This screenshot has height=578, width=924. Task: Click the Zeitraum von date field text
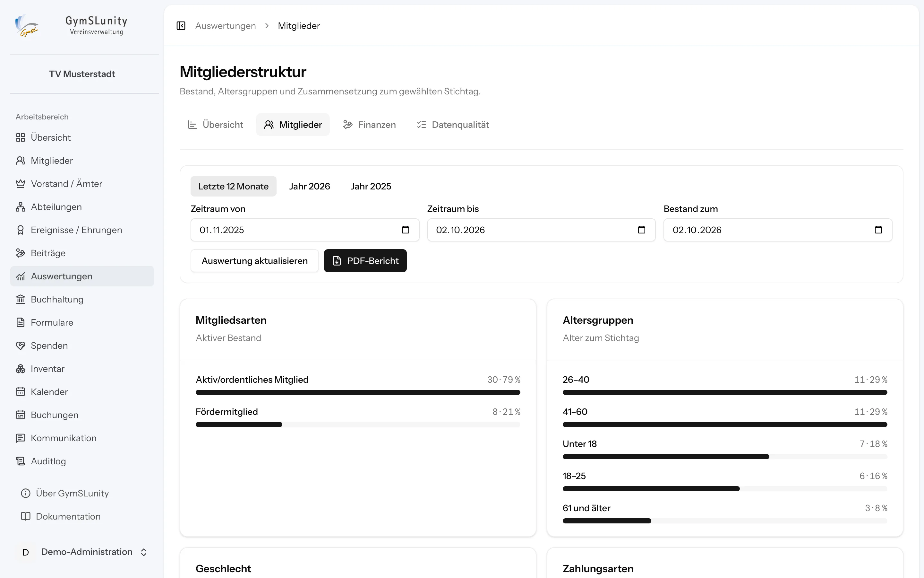(222, 230)
